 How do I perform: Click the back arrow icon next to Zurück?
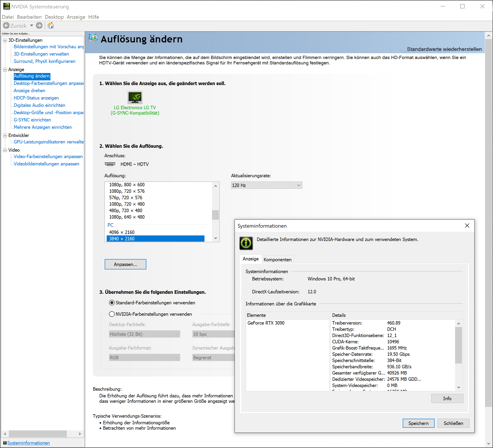[6, 25]
